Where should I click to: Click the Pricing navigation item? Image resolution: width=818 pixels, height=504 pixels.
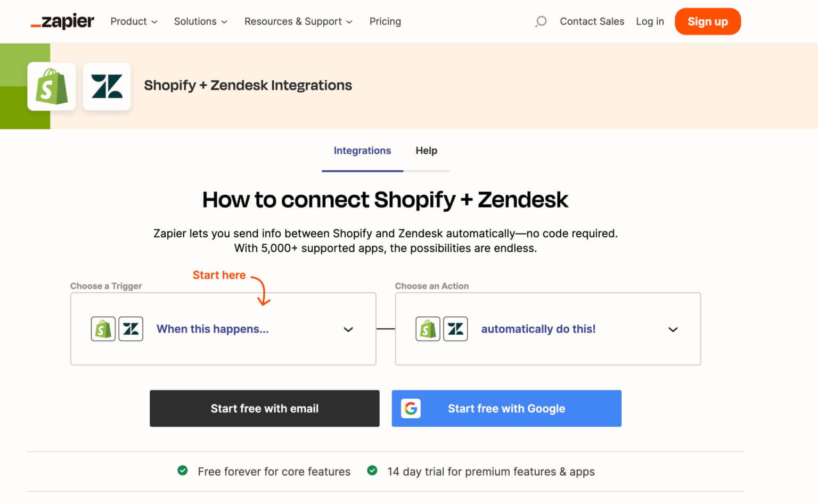point(385,21)
